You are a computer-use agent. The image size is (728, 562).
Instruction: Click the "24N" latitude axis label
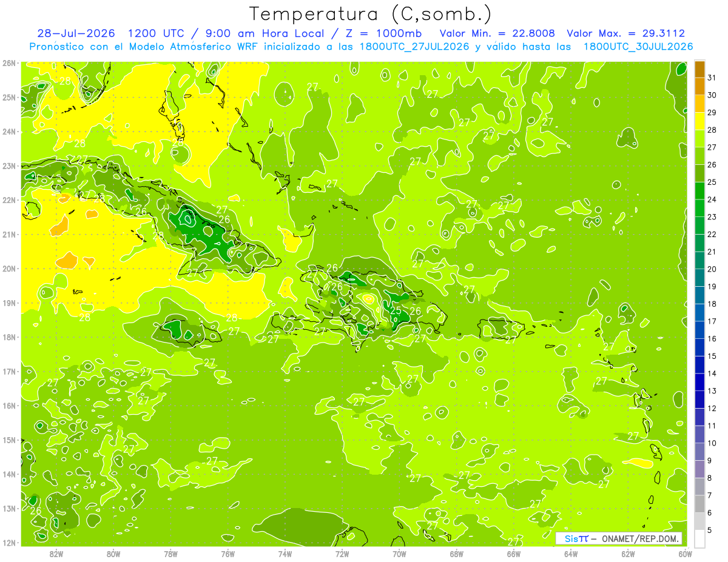point(9,132)
